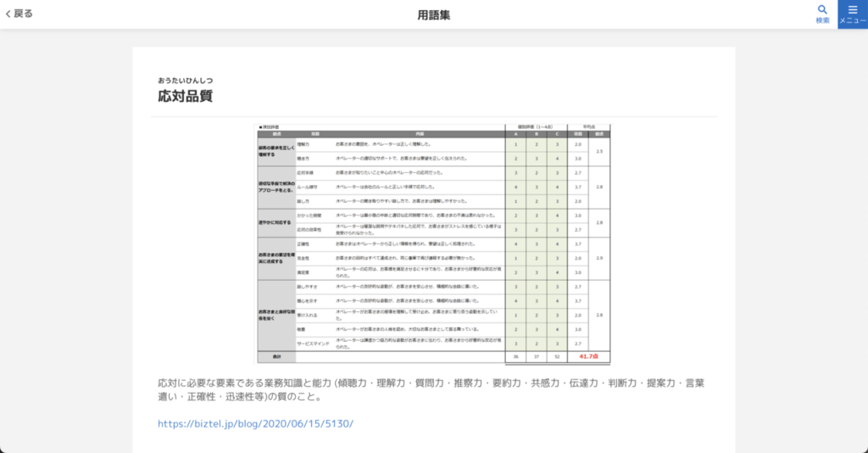
Task: Click the column A total of 36
Action: pos(515,356)
